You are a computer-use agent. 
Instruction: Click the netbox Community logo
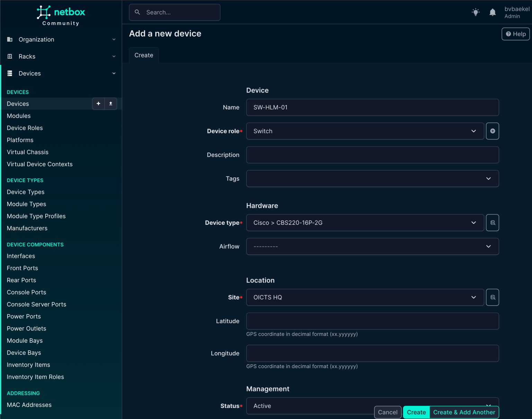pyautogui.click(x=61, y=15)
